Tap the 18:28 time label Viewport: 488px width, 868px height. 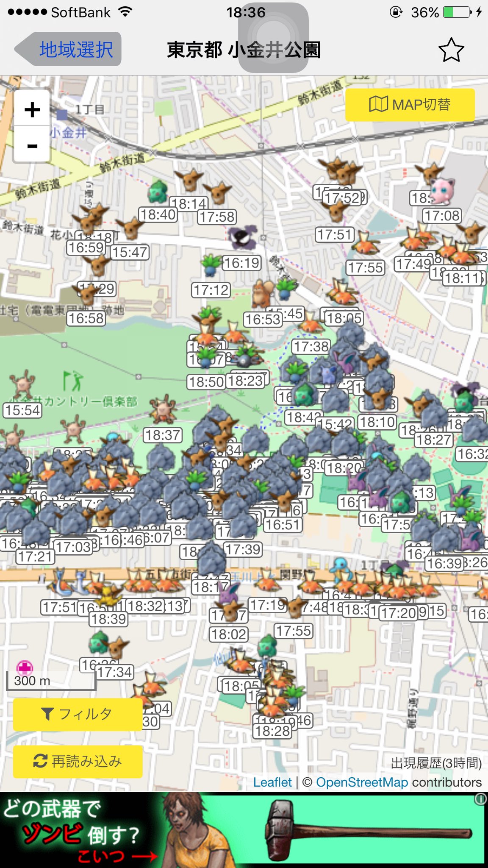coord(272,731)
